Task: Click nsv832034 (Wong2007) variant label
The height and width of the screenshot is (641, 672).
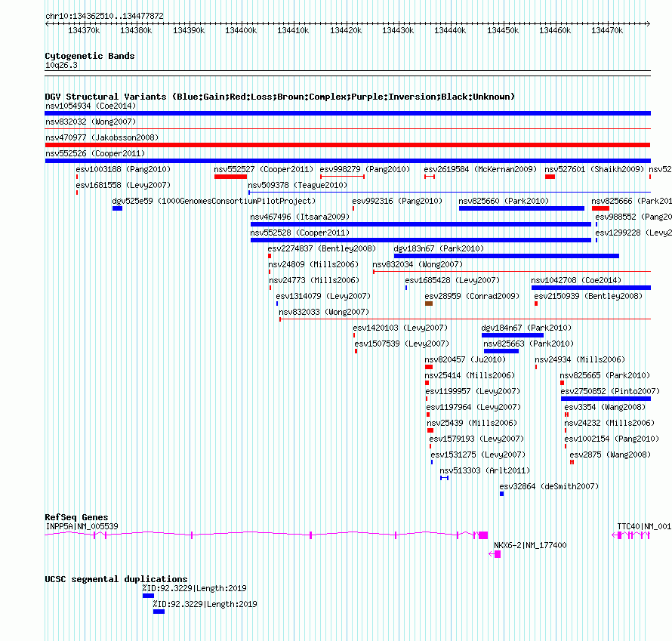Action: 418,264
